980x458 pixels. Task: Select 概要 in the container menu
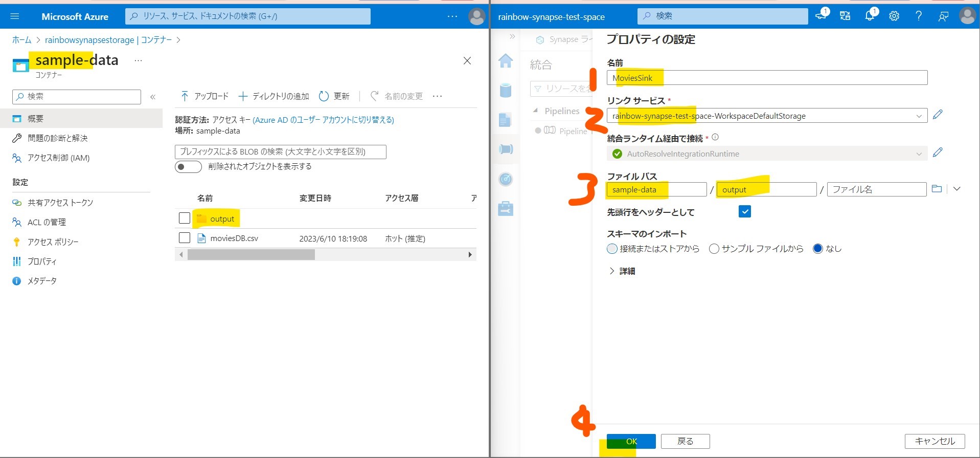pos(81,119)
